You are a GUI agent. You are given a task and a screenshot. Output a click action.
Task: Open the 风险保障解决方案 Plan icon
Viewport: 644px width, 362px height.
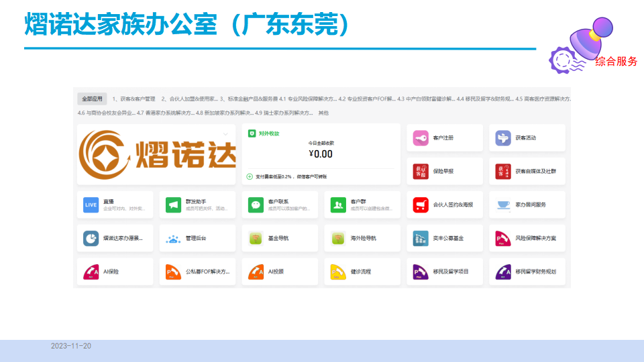503,239
